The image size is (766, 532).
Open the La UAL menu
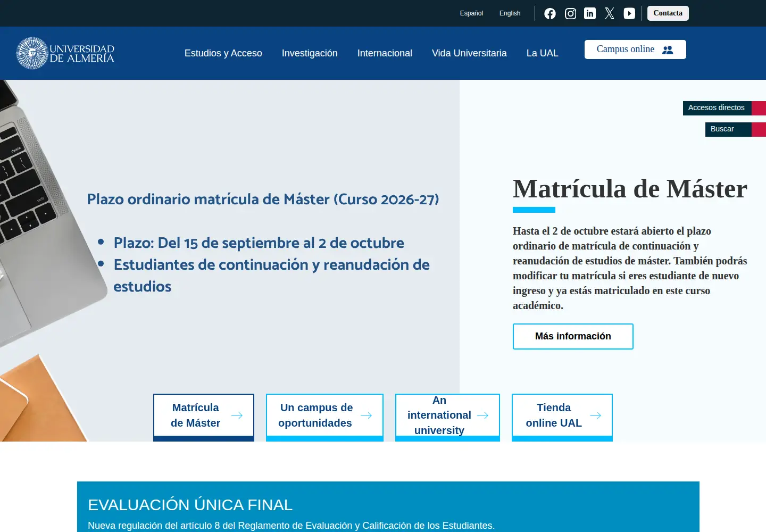point(543,53)
